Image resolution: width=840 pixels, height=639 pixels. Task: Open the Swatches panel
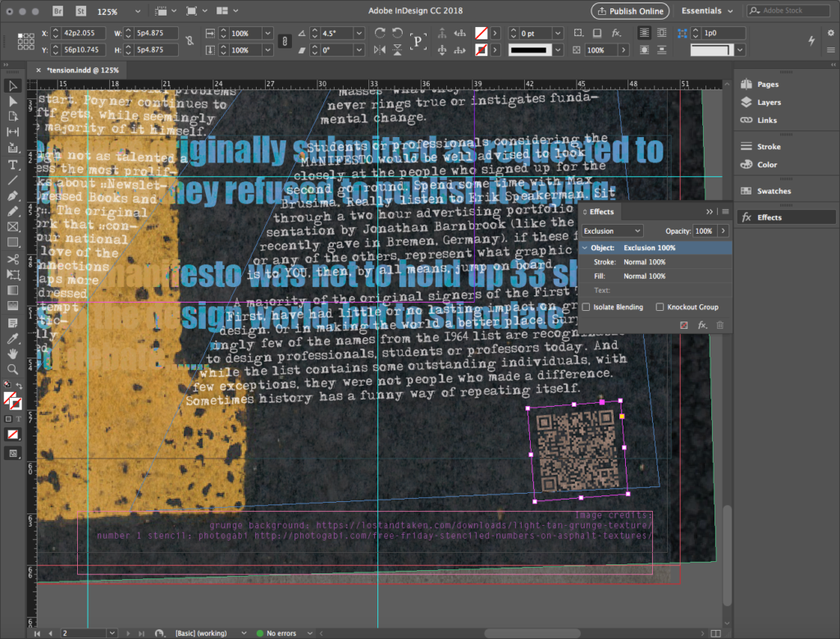click(774, 191)
